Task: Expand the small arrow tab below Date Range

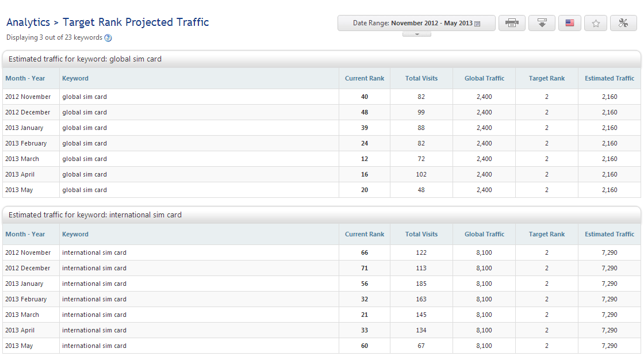Action: [x=416, y=34]
